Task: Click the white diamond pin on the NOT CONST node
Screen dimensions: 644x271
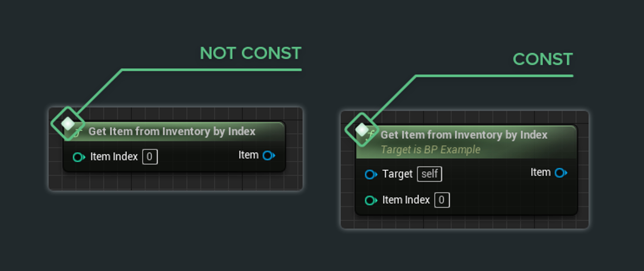Action: (68, 123)
